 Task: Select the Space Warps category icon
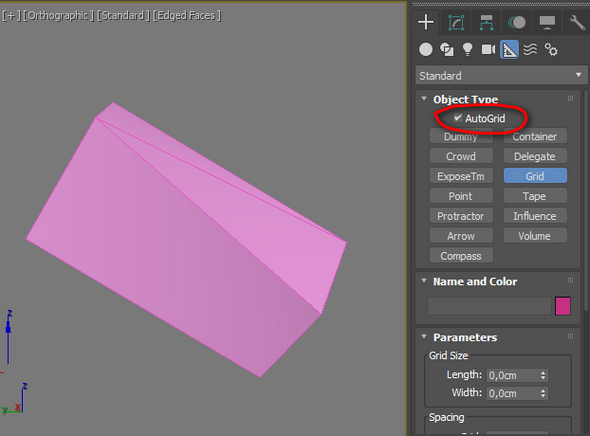531,49
